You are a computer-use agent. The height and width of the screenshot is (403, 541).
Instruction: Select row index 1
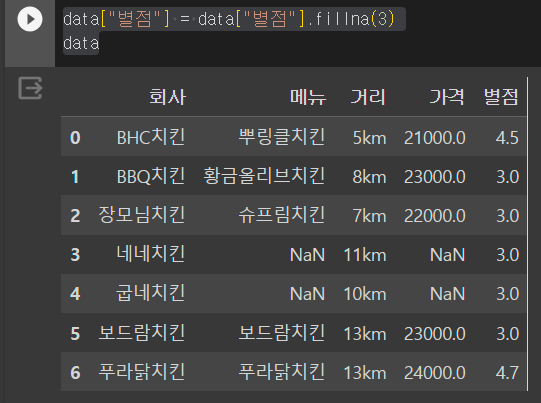click(75, 177)
